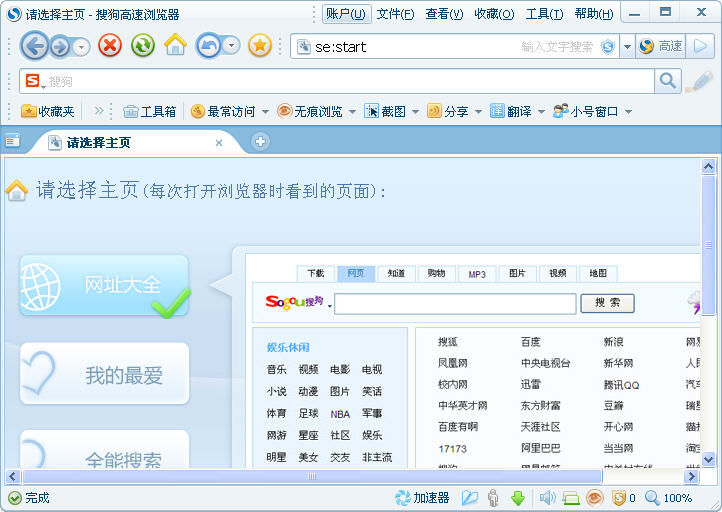This screenshot has height=512, width=722.
Task: Choose 全能搜索 as homepage
Action: click(x=104, y=449)
